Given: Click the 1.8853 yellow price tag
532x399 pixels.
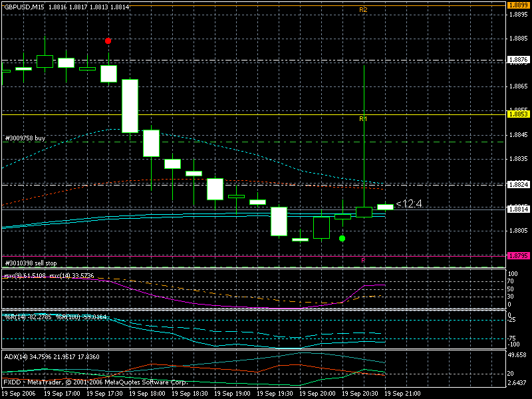Looking at the screenshot, I should 518,114.
